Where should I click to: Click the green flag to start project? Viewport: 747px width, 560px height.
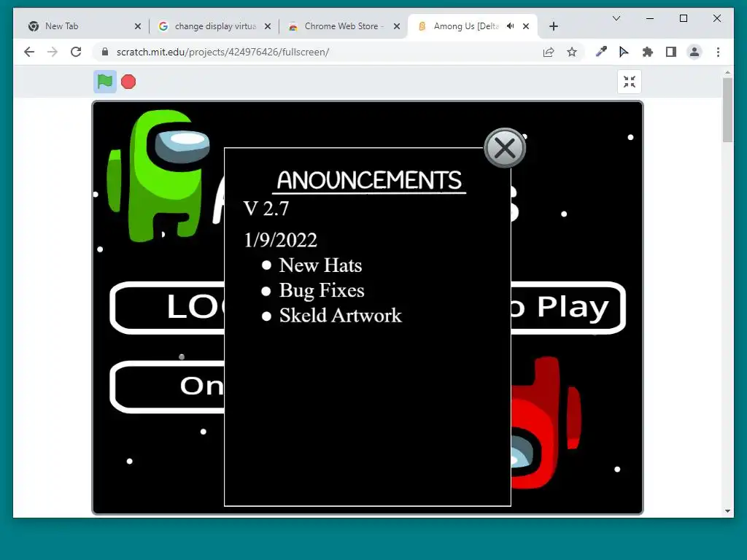click(105, 82)
